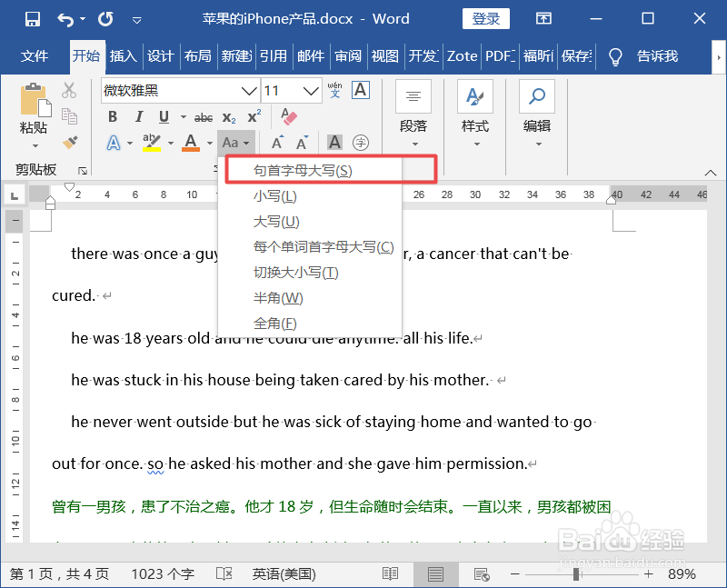Click the enclosed character 字 icon
Image resolution: width=727 pixels, height=588 pixels.
coord(361,143)
